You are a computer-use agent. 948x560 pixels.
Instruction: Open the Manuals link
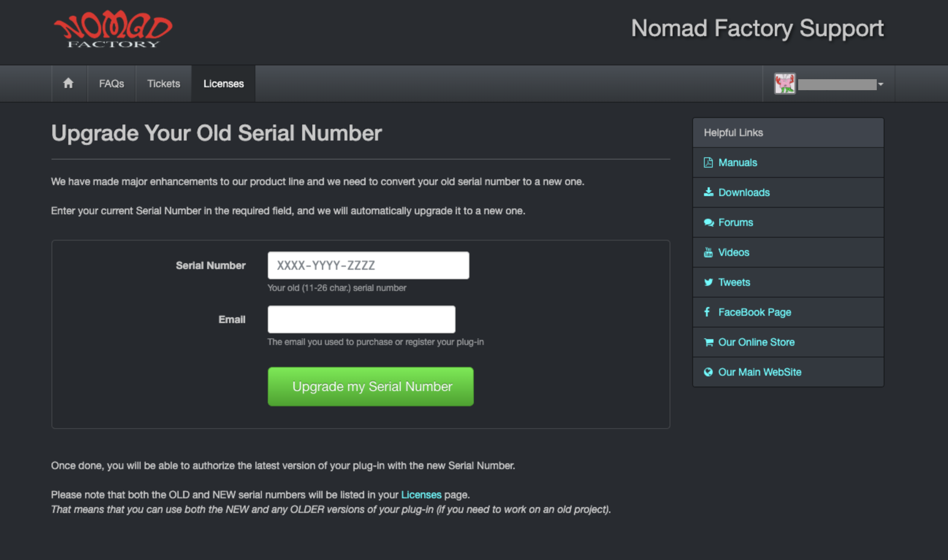click(x=738, y=163)
